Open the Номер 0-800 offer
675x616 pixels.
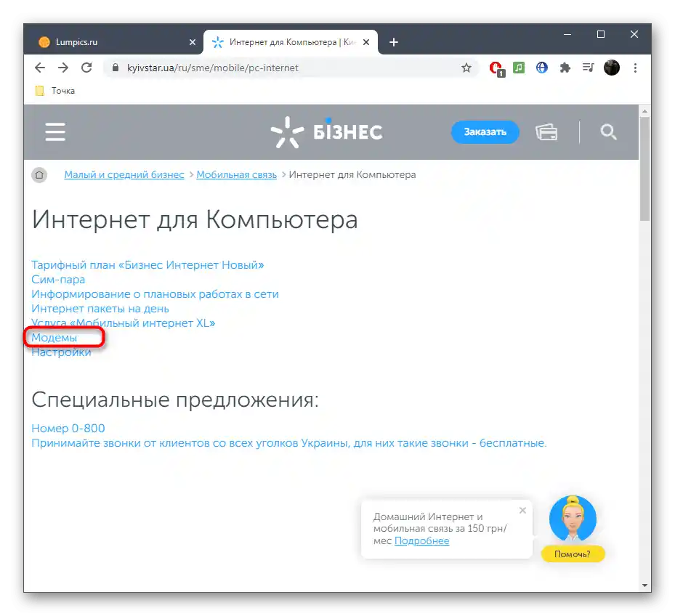point(68,429)
